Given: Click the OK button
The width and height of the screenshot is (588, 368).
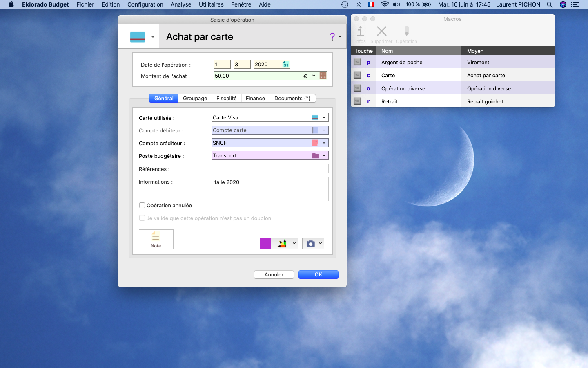Looking at the screenshot, I should [x=318, y=274].
